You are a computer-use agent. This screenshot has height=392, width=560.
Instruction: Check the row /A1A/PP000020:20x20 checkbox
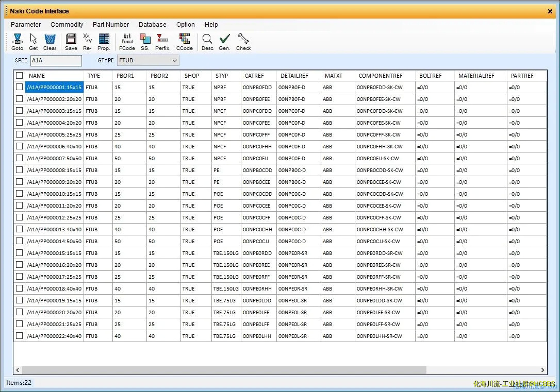click(19, 312)
